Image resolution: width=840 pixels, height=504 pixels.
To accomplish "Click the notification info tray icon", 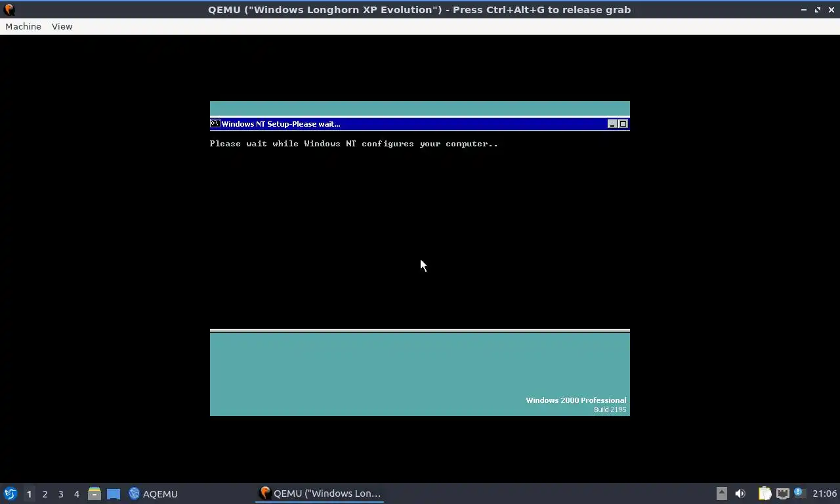I will coord(799,492).
